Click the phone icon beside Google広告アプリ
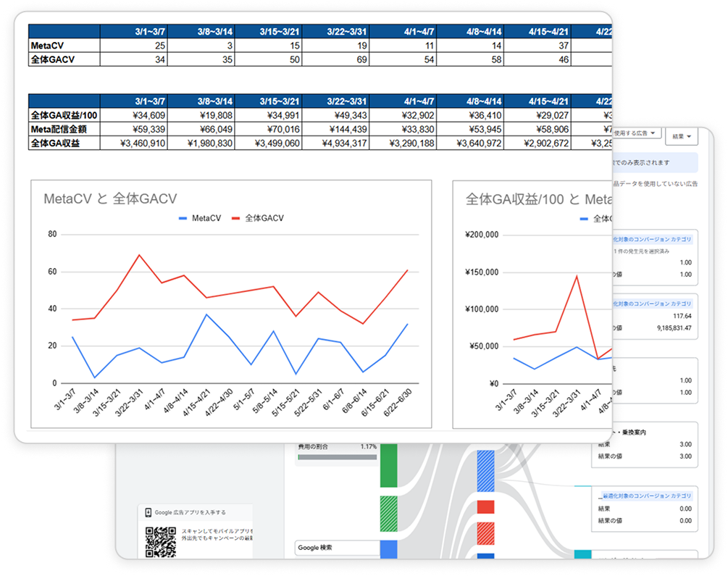This screenshot has width=728, height=576. [148, 512]
